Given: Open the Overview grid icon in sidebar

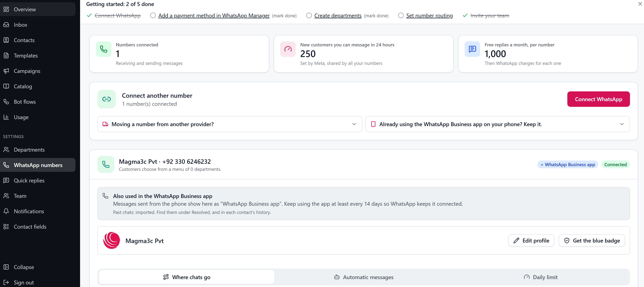Looking at the screenshot, I should [x=6, y=9].
